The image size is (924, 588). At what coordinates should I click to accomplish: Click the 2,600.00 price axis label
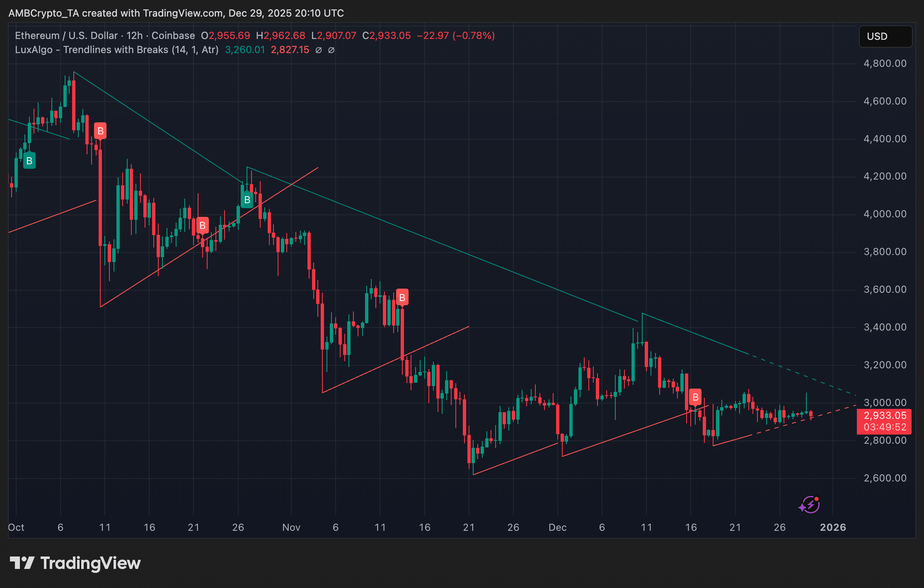tap(885, 478)
